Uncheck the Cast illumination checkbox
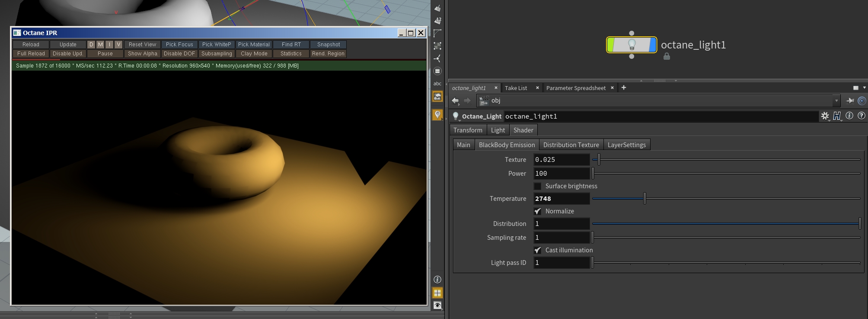This screenshot has height=319, width=868. click(x=538, y=250)
